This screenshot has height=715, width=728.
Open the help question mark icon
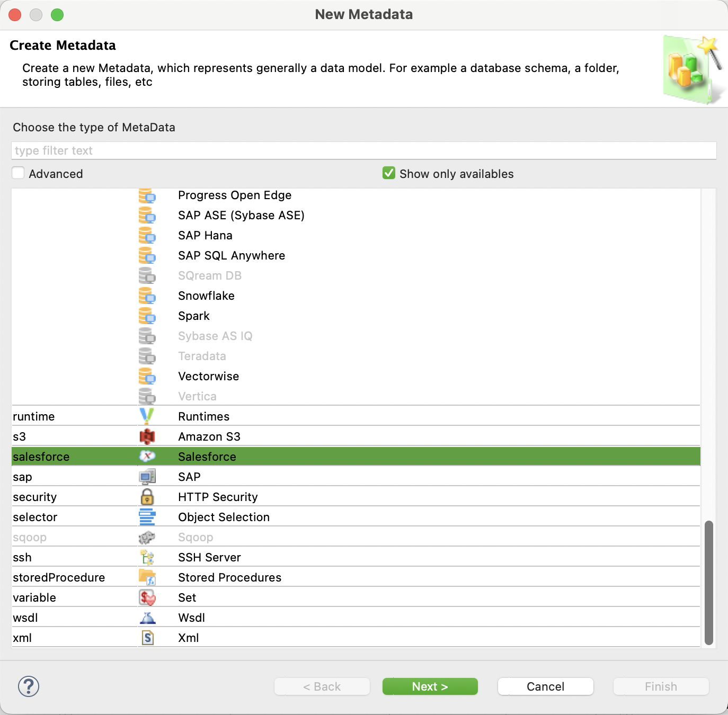pos(29,686)
